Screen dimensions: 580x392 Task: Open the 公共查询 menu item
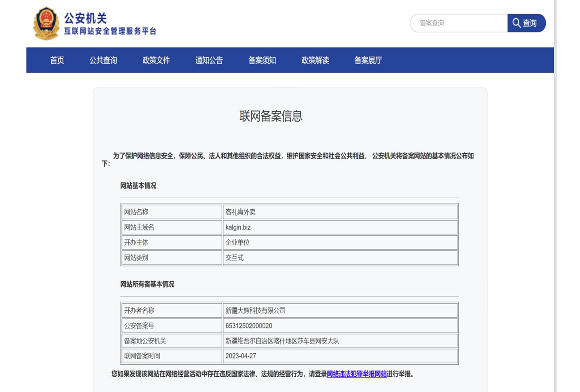click(x=103, y=60)
